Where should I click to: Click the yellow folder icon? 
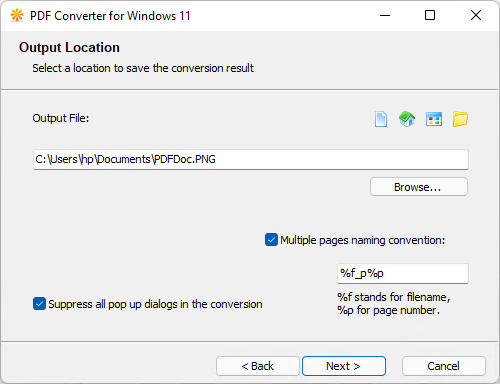460,119
